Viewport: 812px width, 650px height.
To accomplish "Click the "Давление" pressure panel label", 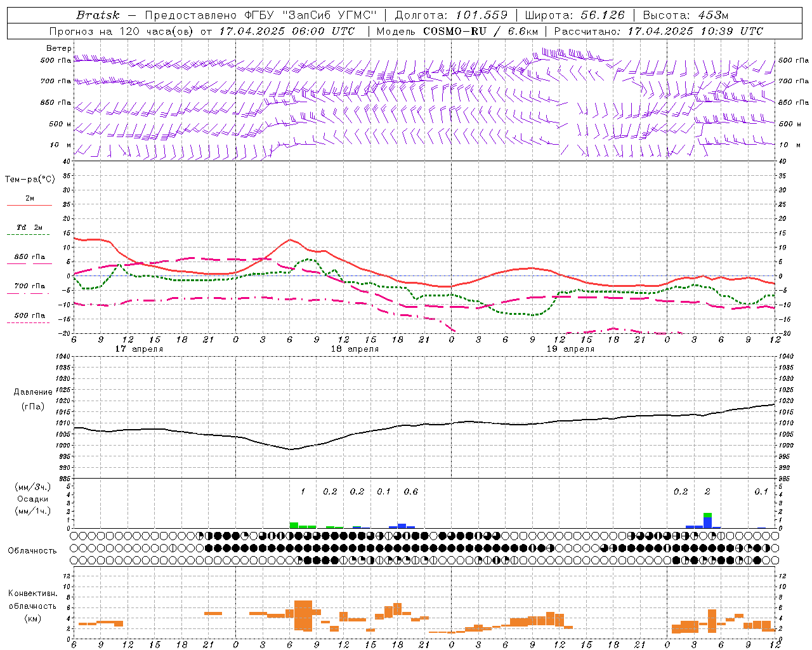I will 33,392.
